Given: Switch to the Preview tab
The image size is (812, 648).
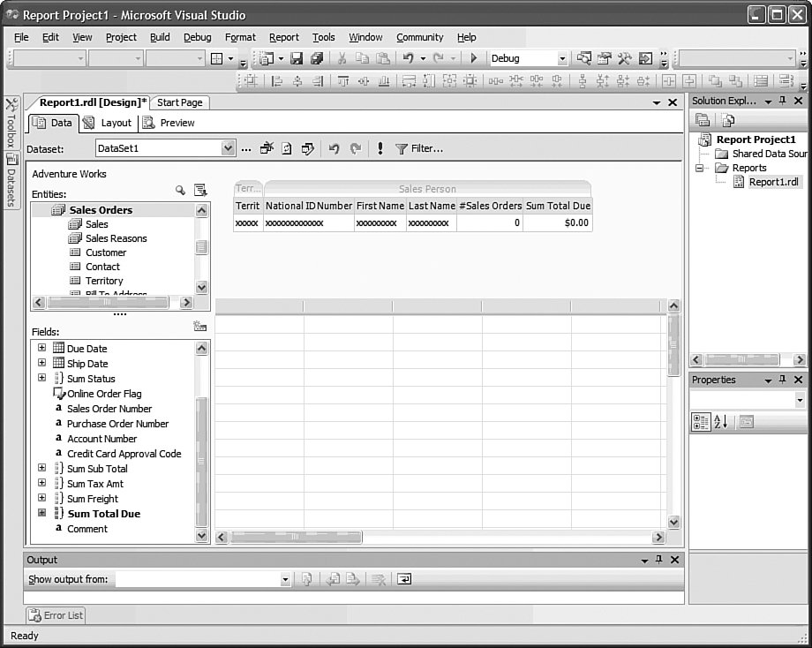Looking at the screenshot, I should click(x=169, y=123).
